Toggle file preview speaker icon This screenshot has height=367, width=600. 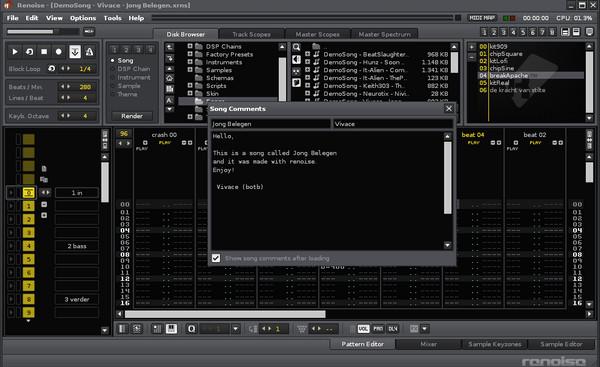pos(296,59)
